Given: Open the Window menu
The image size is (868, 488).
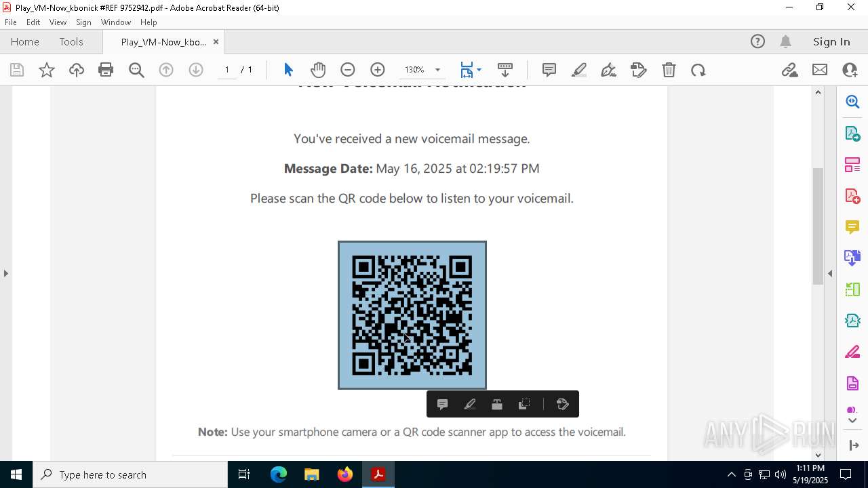Looking at the screenshot, I should click(116, 22).
